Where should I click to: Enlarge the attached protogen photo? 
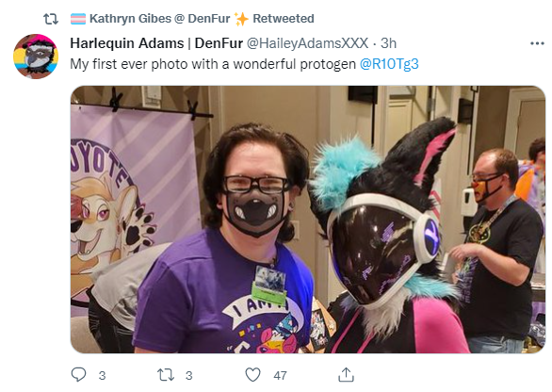tap(308, 220)
